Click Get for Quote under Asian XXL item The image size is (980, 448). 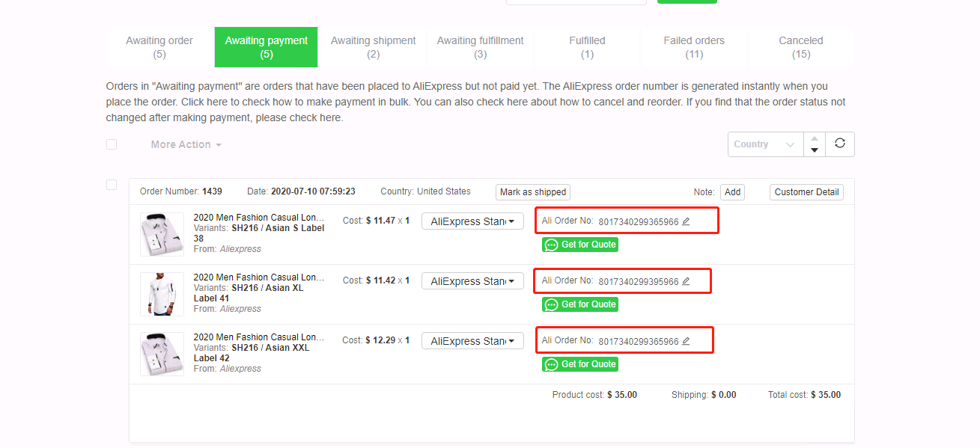[x=580, y=364]
